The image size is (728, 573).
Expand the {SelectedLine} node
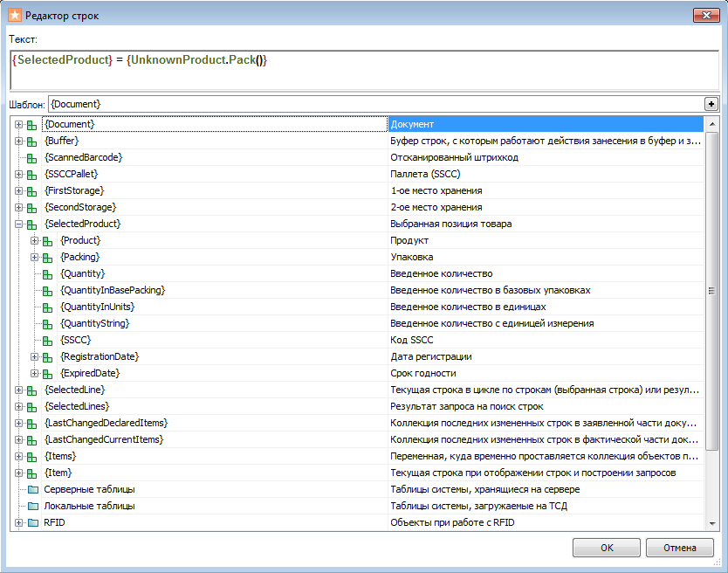tap(18, 390)
